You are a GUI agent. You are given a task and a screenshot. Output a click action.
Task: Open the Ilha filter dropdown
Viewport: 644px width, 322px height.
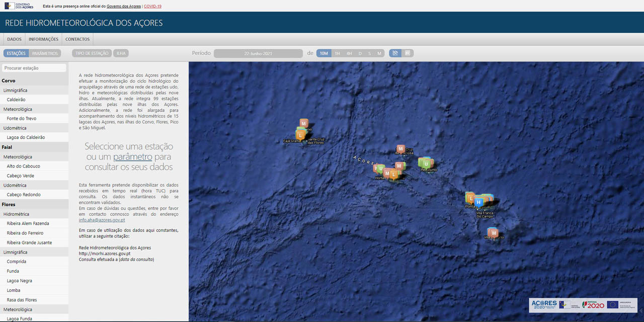pos(121,53)
